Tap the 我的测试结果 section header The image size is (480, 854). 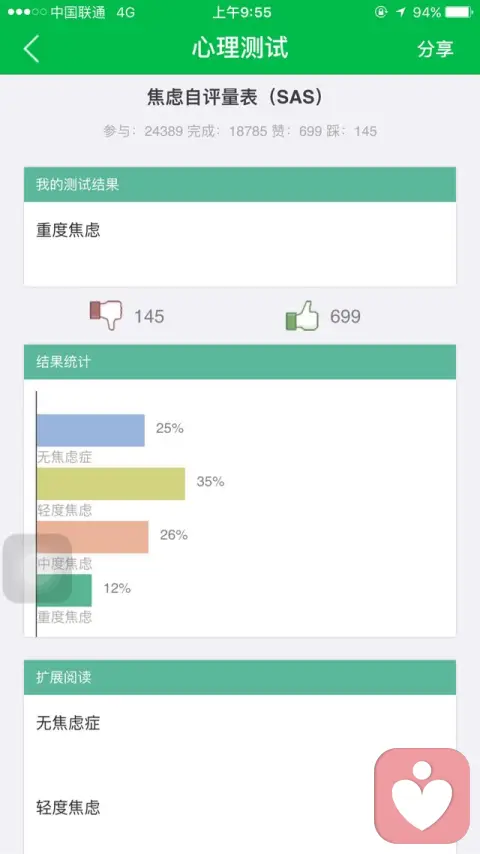click(240, 185)
